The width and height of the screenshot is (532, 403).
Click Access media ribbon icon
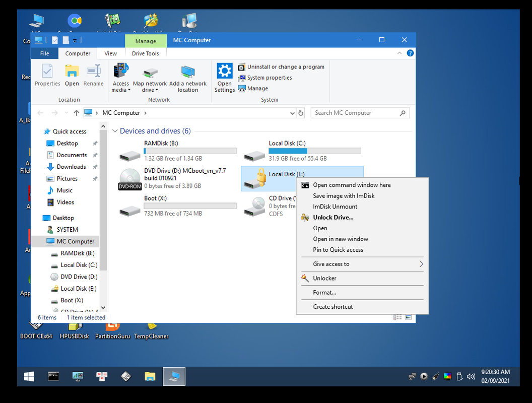coord(121,71)
